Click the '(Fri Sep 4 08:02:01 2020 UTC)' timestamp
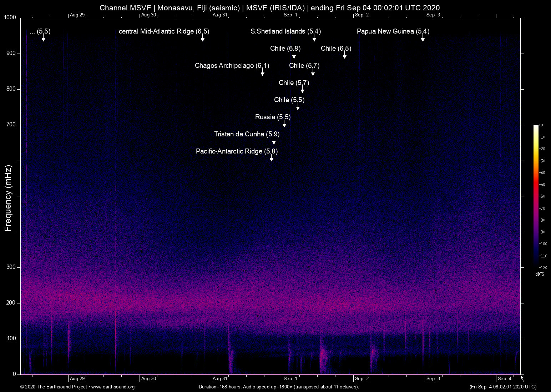The height and width of the screenshot is (392, 551). coord(503,387)
